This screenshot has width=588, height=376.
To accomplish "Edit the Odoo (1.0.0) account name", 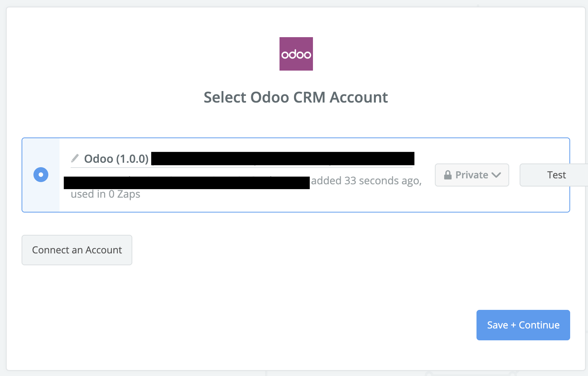I will (116, 159).
